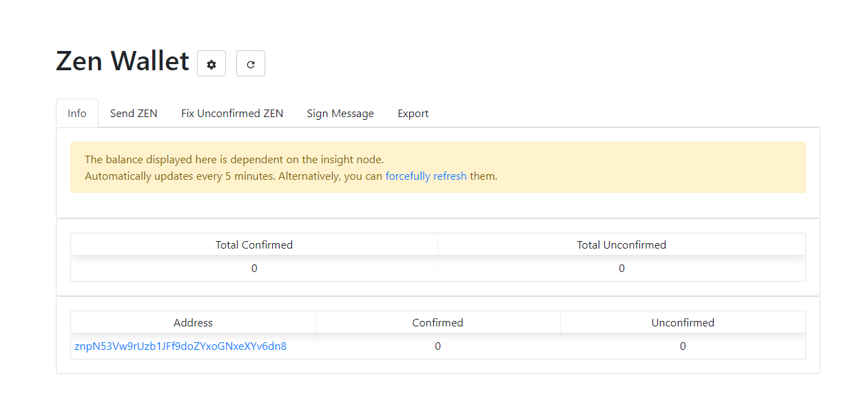
Task: Open the znpN53Vw9rUzb1 wallet address link
Action: pyautogui.click(x=180, y=346)
